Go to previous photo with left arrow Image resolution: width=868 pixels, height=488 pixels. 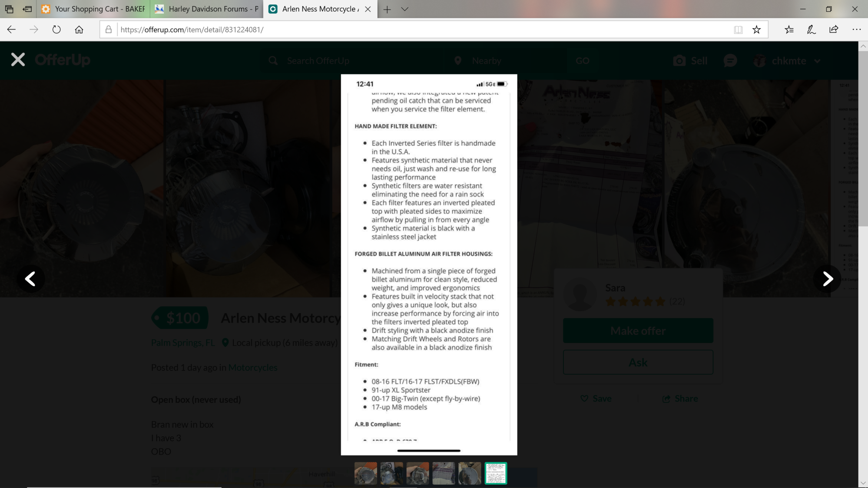[x=30, y=279]
